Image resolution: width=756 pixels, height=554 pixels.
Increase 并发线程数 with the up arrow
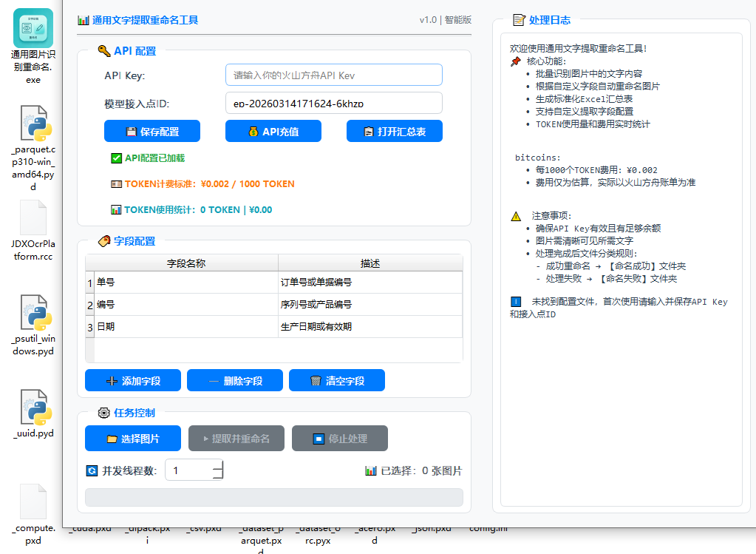(x=217, y=465)
